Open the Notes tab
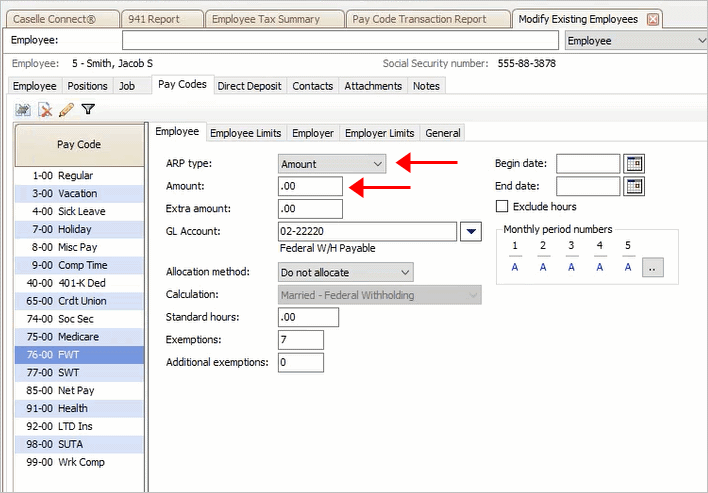Viewport: 708px width, 493px height. pos(426,86)
